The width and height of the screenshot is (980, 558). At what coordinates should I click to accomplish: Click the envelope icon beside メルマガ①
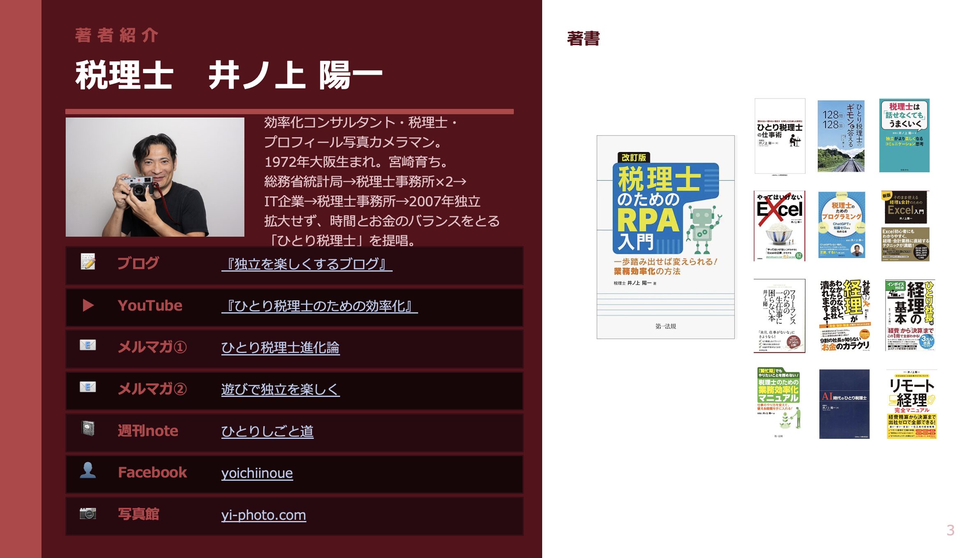click(88, 345)
